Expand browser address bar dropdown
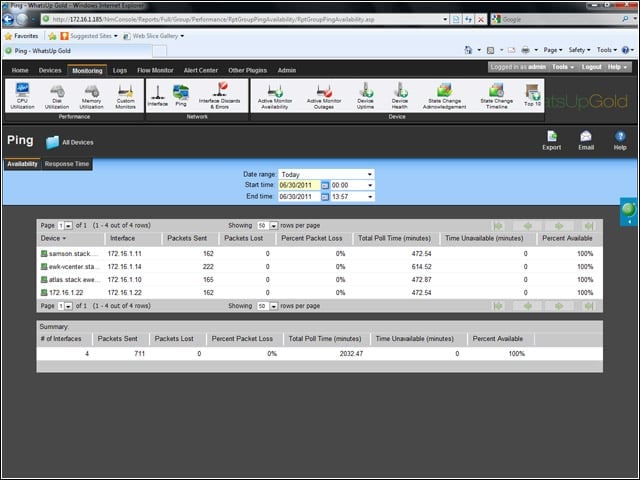The image size is (640, 480). pos(445,19)
